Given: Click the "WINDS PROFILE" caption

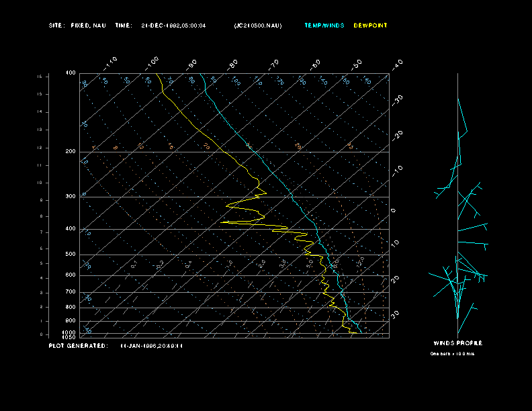Looking at the screenshot, I should (x=457, y=343).
